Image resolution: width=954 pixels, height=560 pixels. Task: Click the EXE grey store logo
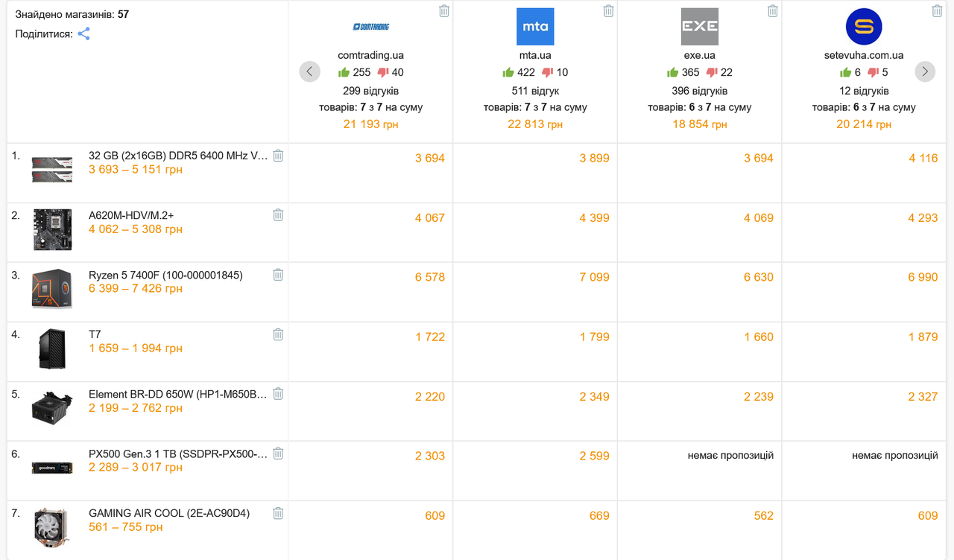tap(700, 27)
